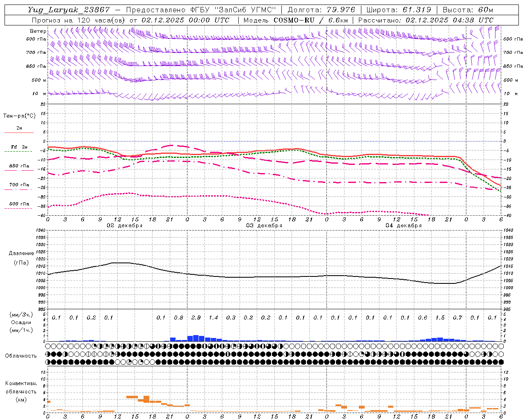
Task: Click the station name Yug_Laryak_23867
Action: [69, 10]
